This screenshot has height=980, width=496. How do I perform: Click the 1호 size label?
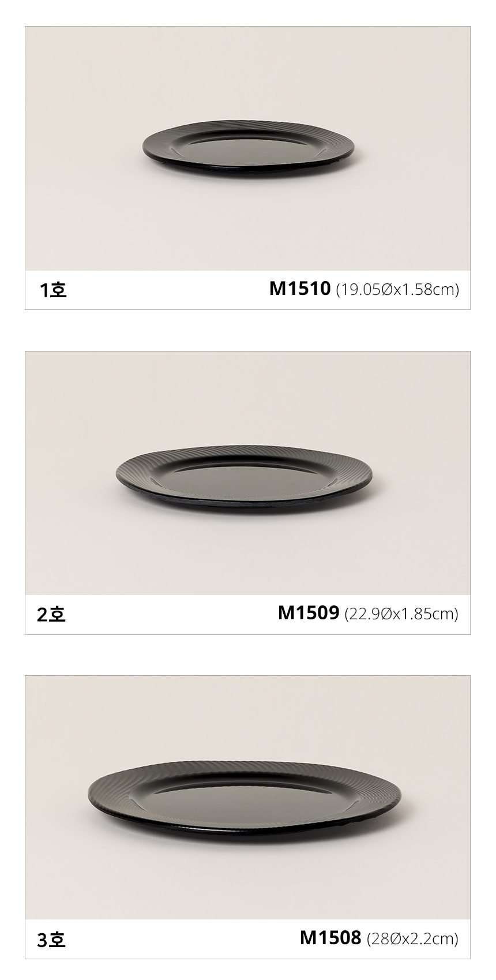53,290
